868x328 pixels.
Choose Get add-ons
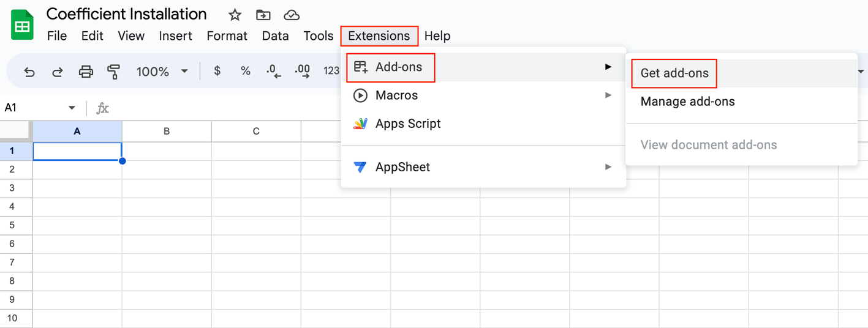pos(741,73)
